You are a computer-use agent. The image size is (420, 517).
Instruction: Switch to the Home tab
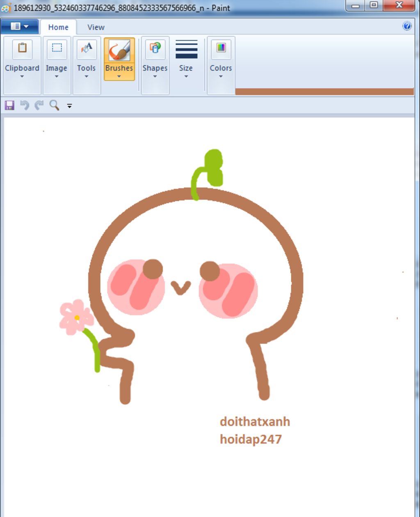(x=58, y=27)
